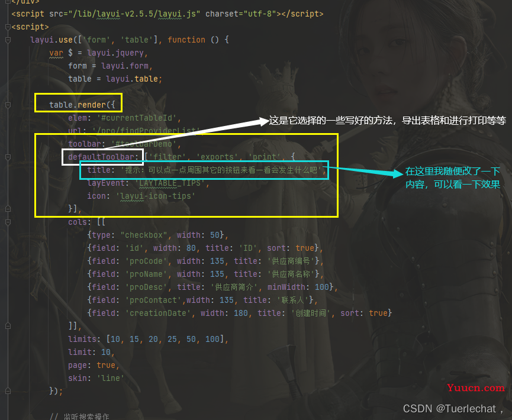Click the 'filter' string in defaultToolbar
The width and height of the screenshot is (512, 420).
pyautogui.click(x=167, y=157)
